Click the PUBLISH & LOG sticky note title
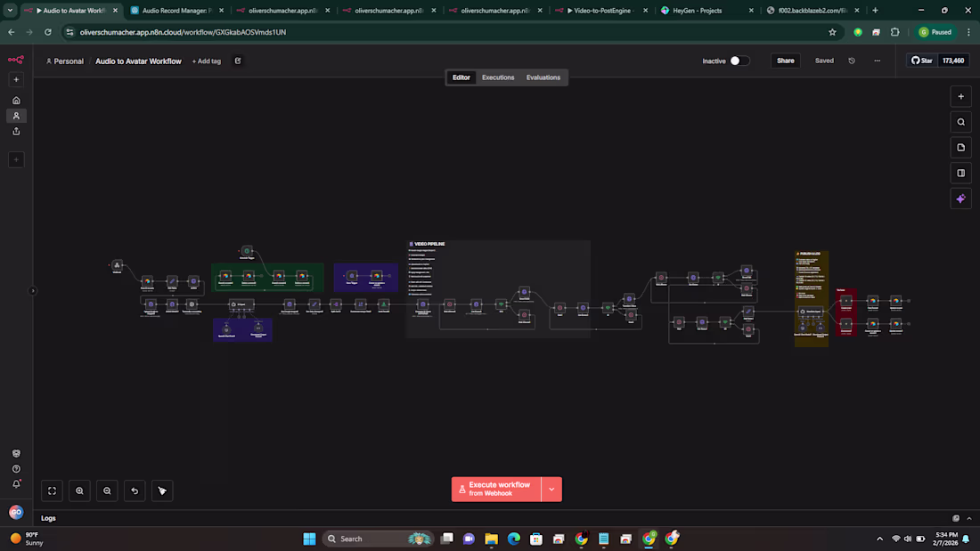 click(x=810, y=254)
